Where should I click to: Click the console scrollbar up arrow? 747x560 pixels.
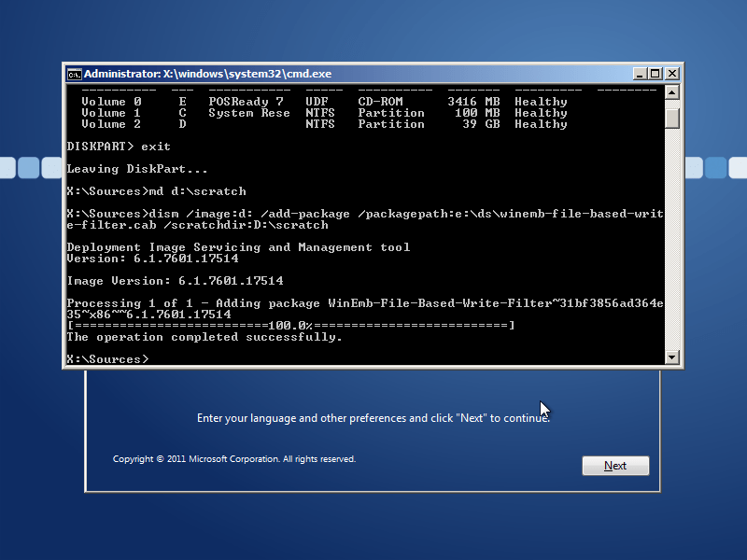point(671,91)
